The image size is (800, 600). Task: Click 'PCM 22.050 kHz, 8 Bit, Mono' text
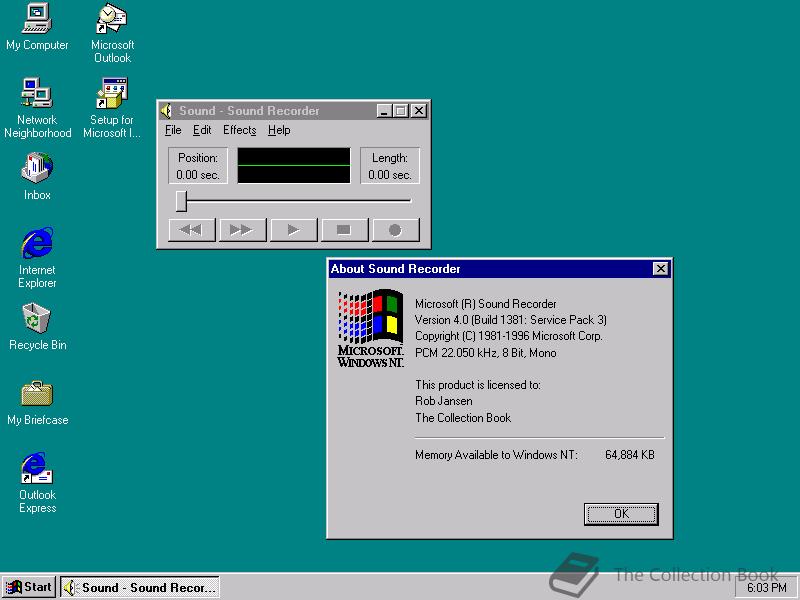(486, 353)
